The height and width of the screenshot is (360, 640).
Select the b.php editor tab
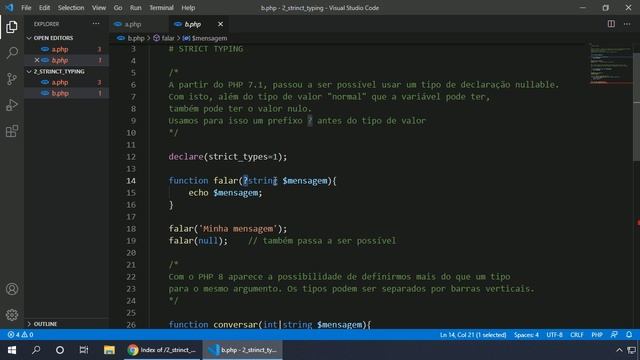point(198,24)
